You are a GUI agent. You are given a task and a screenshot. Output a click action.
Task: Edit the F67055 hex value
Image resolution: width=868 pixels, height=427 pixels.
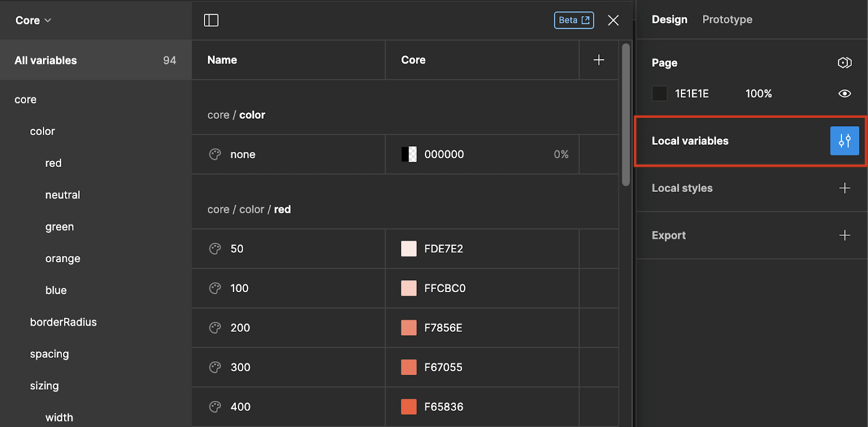point(443,367)
